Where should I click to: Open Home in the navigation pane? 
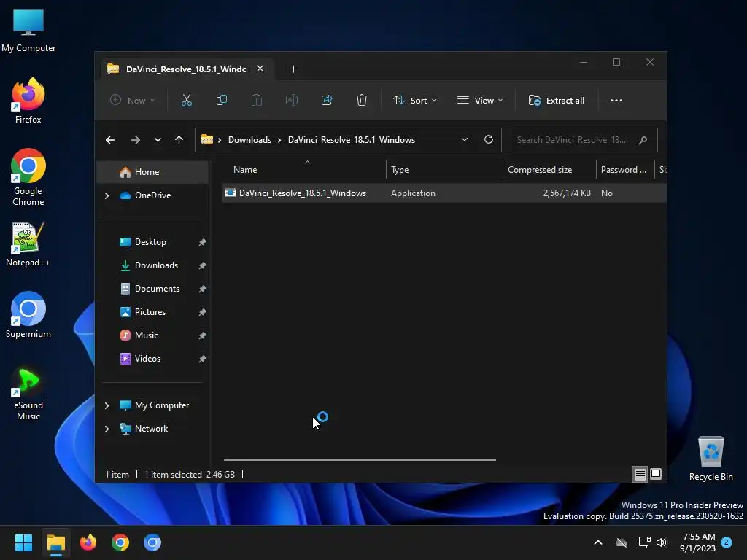pos(152,172)
